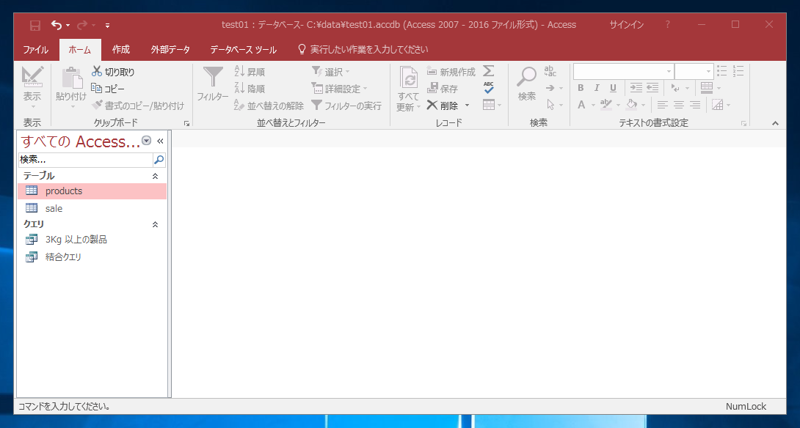Align text right
This screenshot has width=800, height=428.
(x=695, y=105)
